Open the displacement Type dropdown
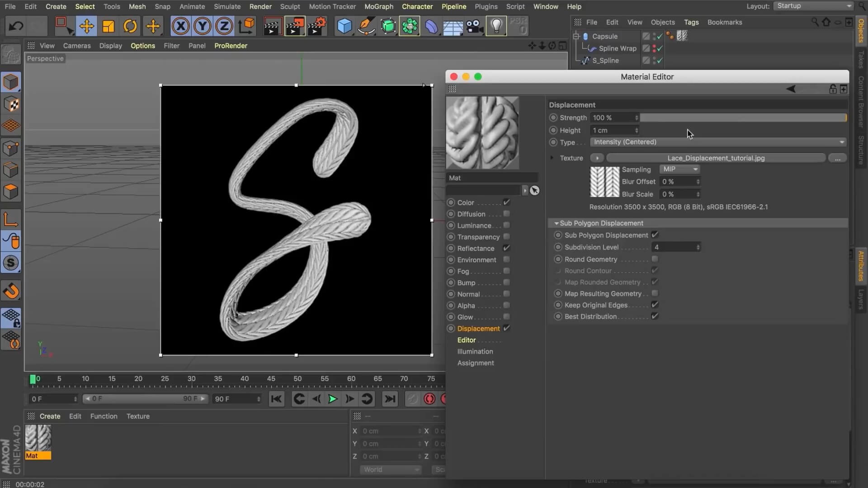 718,142
